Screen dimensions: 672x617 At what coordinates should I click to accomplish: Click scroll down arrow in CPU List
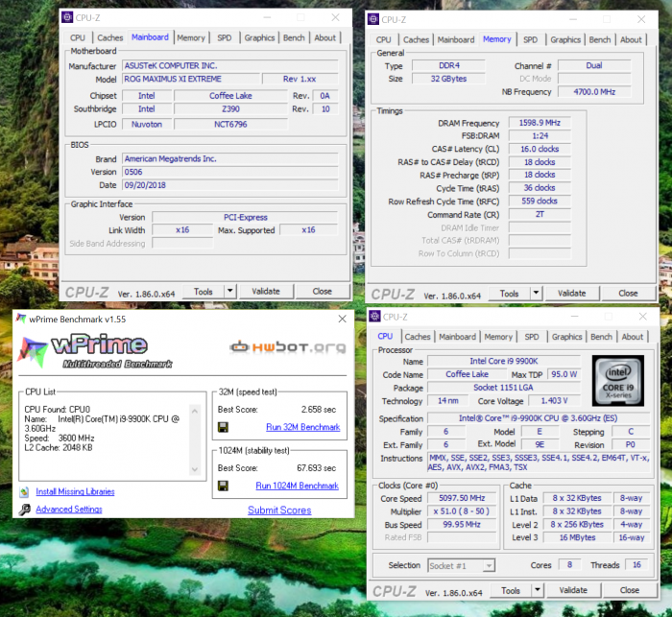tap(195, 469)
